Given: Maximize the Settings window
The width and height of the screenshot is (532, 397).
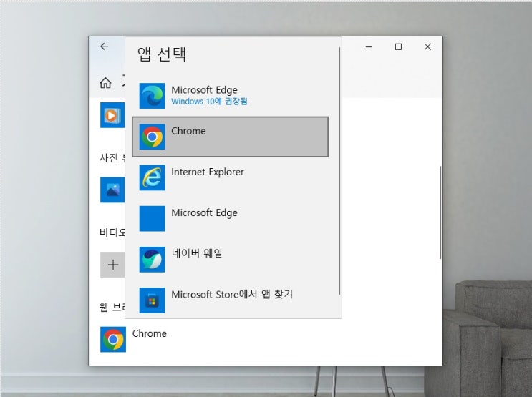Looking at the screenshot, I should tap(398, 46).
